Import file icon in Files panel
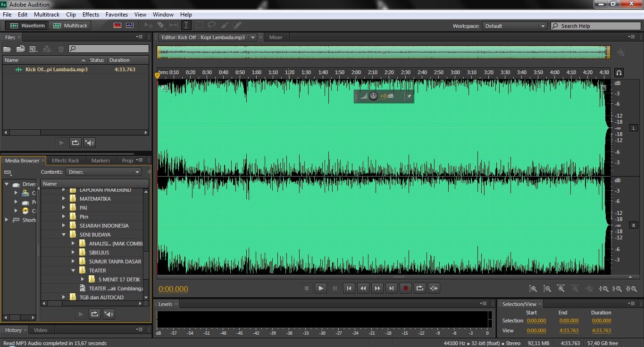The image size is (644, 347). coord(20,49)
